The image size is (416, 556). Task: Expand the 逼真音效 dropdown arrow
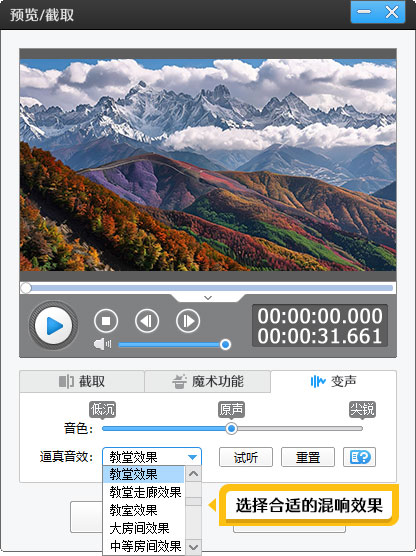(193, 457)
